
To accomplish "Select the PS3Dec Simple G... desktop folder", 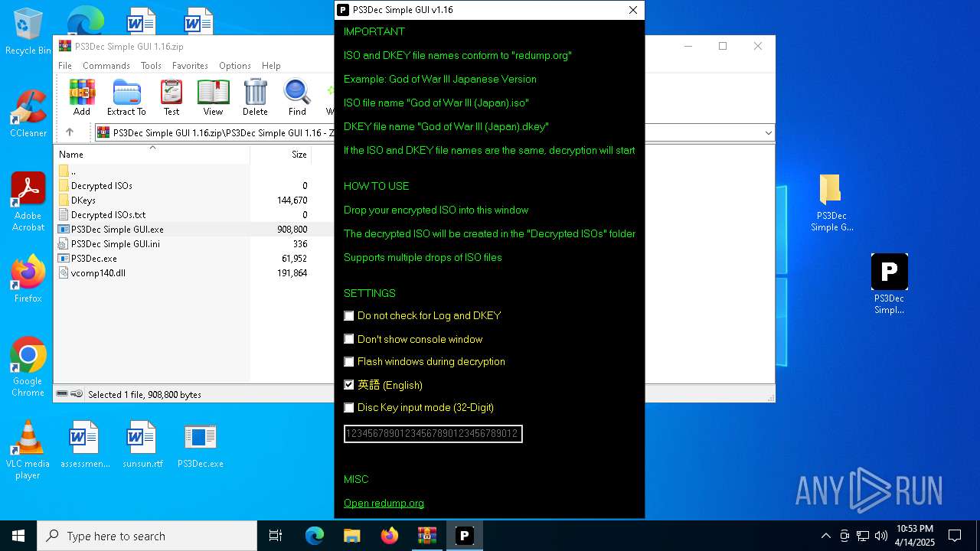I will pos(831,203).
